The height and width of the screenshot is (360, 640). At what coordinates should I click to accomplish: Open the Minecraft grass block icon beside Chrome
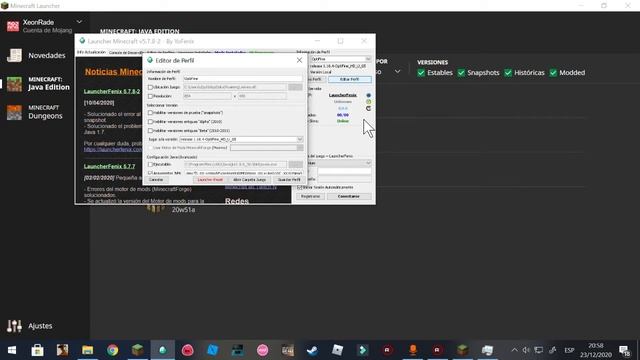(138, 350)
